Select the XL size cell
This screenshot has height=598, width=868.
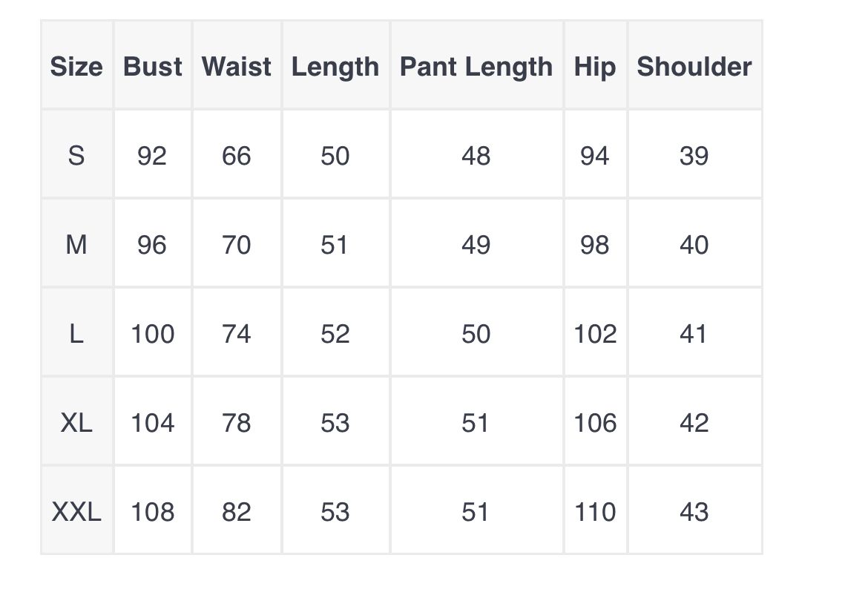point(76,423)
